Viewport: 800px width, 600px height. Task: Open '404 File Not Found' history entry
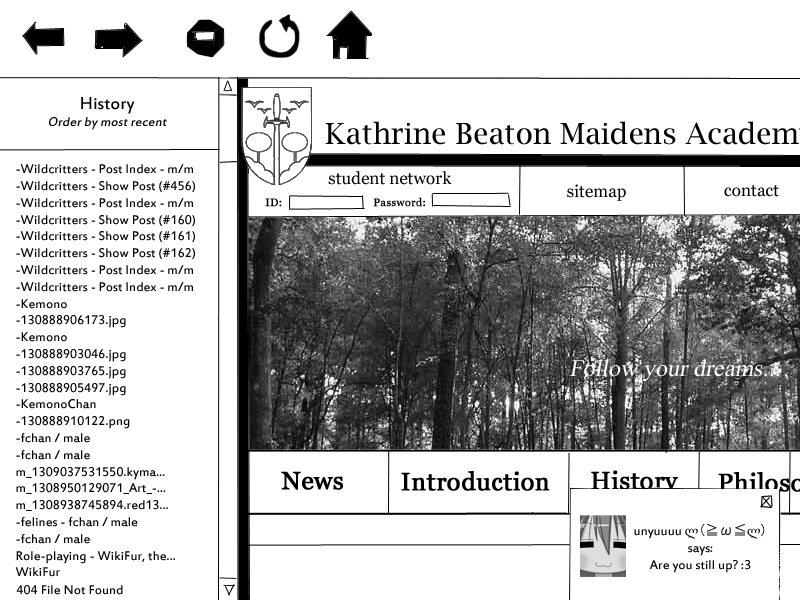[x=70, y=590]
